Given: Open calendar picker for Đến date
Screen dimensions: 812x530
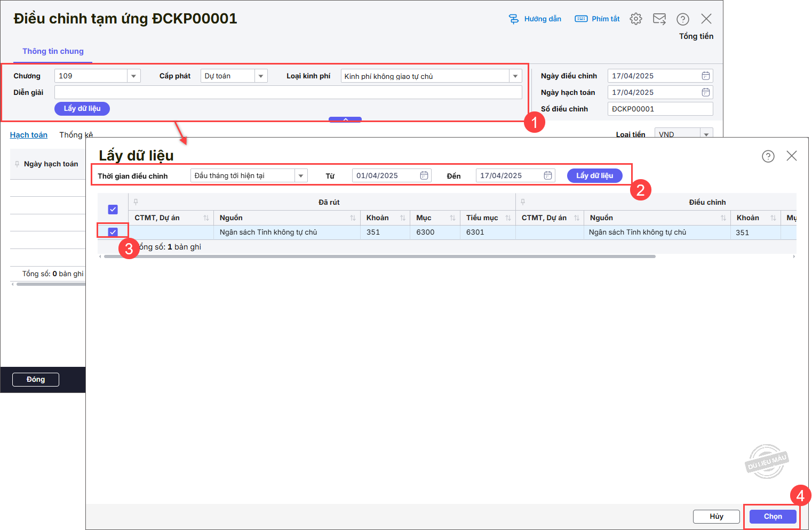Looking at the screenshot, I should pos(548,175).
